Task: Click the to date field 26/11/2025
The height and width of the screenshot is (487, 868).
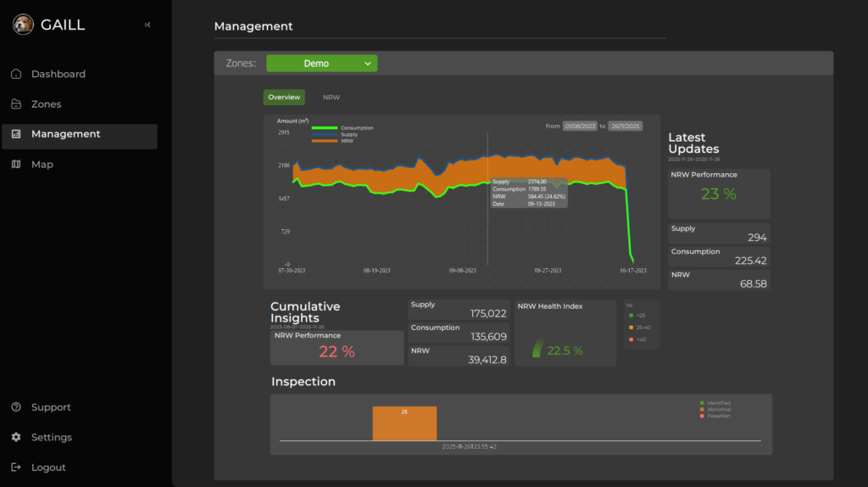Action: point(626,126)
